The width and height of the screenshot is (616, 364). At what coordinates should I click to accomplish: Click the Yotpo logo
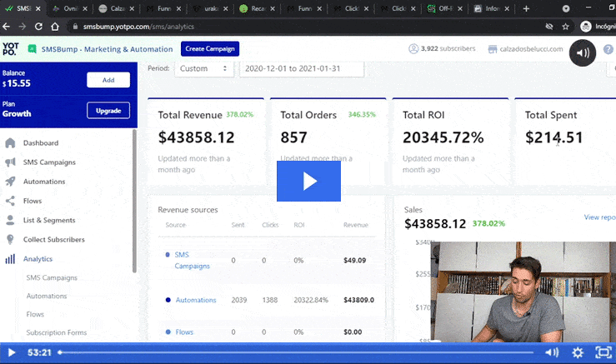pos(10,48)
